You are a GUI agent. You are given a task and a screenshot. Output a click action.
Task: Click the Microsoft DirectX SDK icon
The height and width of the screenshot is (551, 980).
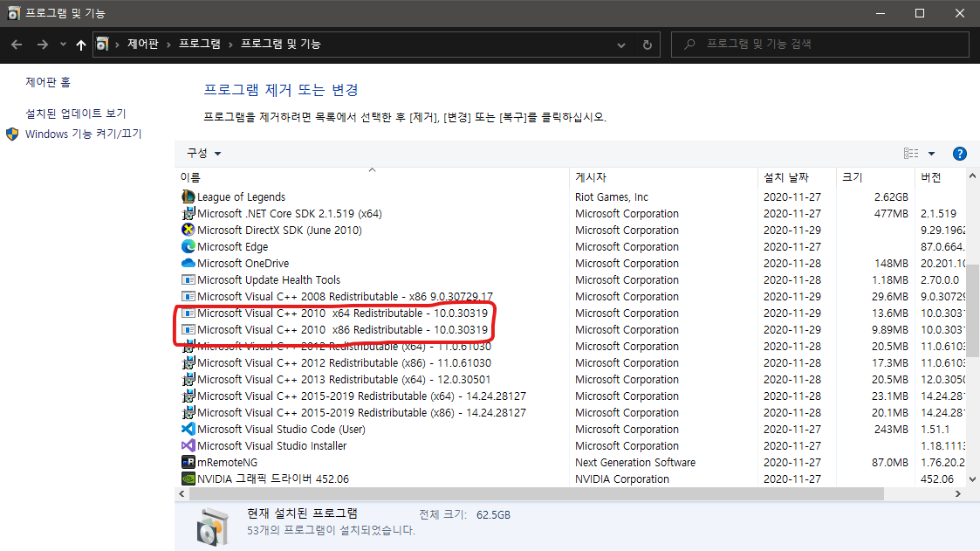pos(188,230)
